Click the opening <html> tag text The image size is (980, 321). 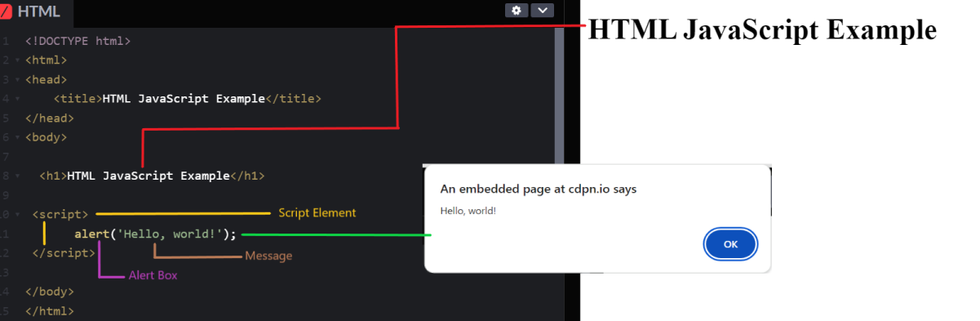[x=46, y=60]
